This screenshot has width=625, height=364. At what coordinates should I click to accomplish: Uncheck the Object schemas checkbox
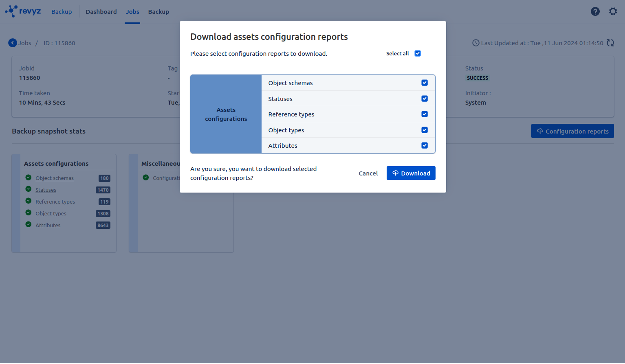pyautogui.click(x=424, y=83)
